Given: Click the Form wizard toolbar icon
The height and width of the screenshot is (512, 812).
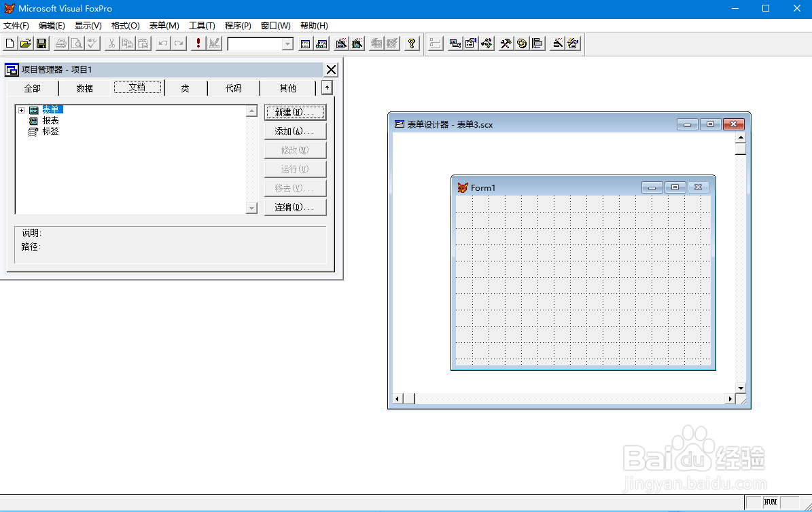Looking at the screenshot, I should click(340, 43).
